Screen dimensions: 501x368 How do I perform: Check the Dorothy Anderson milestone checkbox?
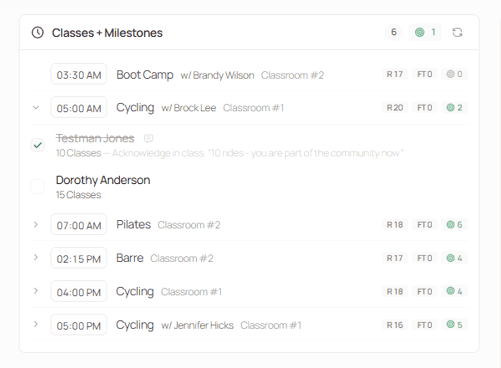[x=38, y=187]
